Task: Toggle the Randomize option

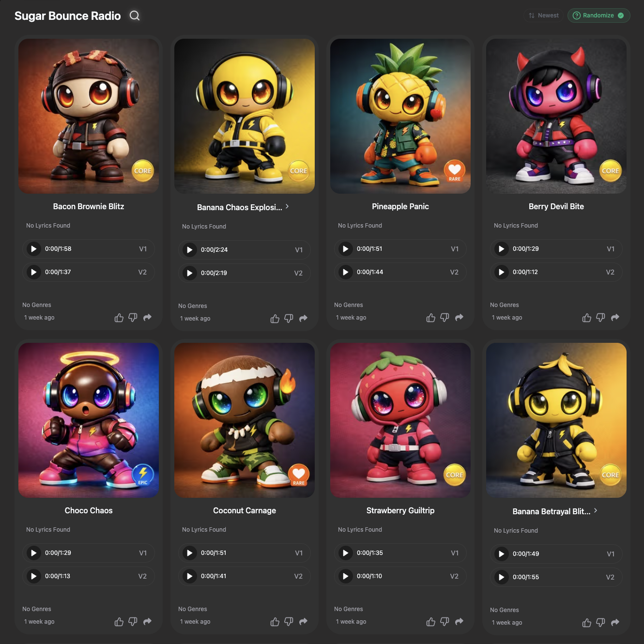Action: point(598,15)
